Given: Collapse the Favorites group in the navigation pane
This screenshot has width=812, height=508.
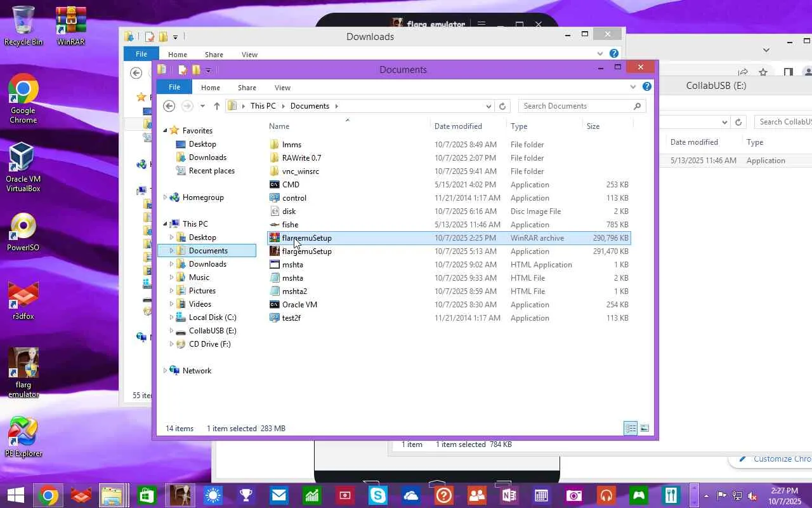Looking at the screenshot, I should (165, 131).
